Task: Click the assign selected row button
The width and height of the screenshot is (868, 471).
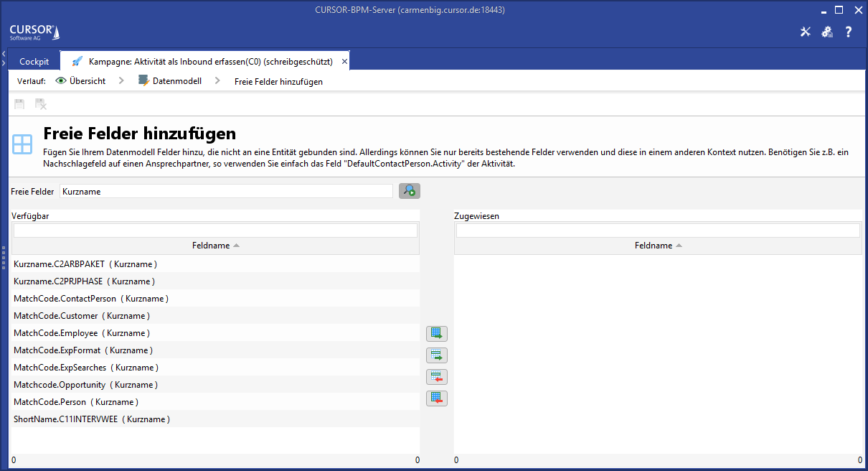Action: [436, 355]
